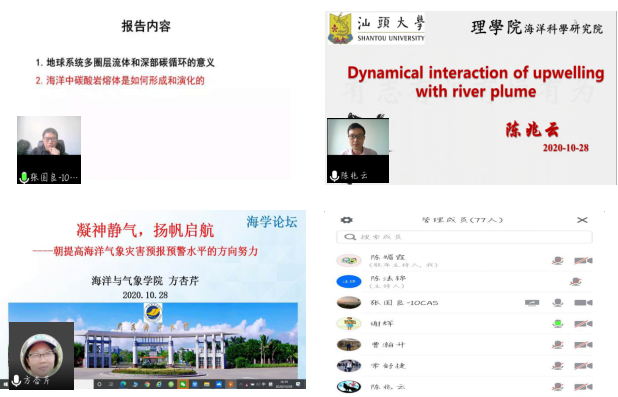Viewport: 618px width, 397px height.
Task: Click 谢辉's disabled camera icon
Action: click(583, 324)
